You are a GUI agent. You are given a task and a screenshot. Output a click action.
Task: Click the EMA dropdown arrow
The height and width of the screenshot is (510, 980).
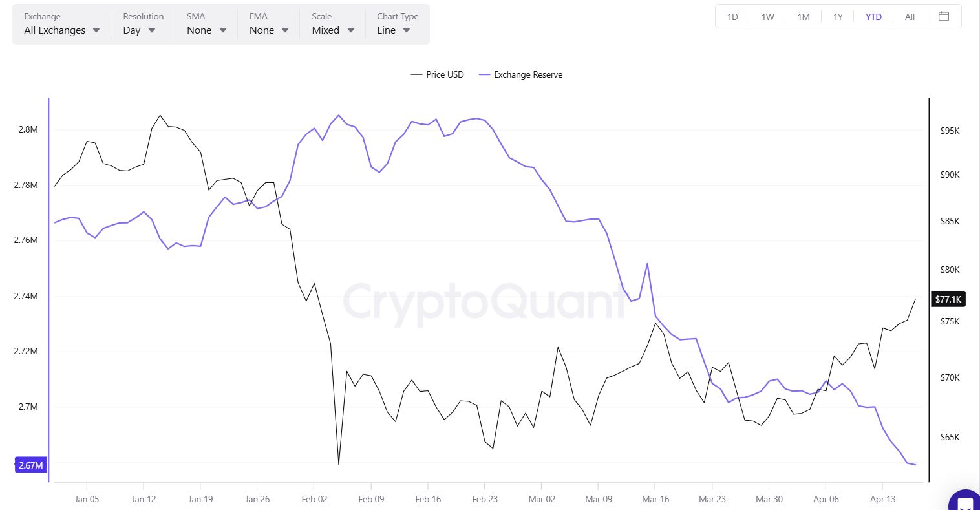(284, 30)
